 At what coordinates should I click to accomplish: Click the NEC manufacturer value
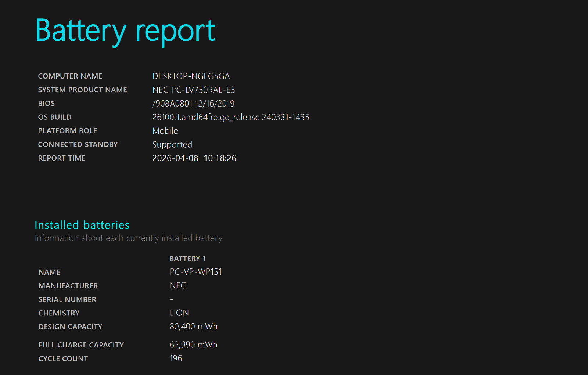(178, 285)
